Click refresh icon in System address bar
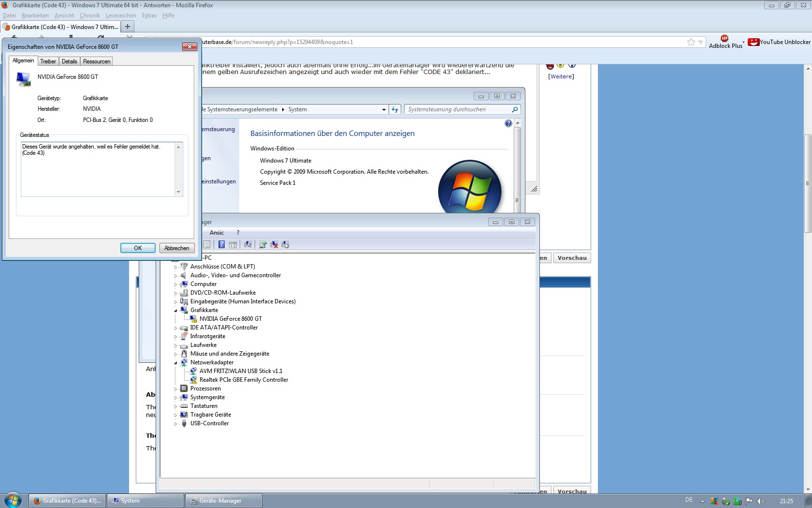Image resolution: width=812 pixels, height=508 pixels. pos(395,109)
